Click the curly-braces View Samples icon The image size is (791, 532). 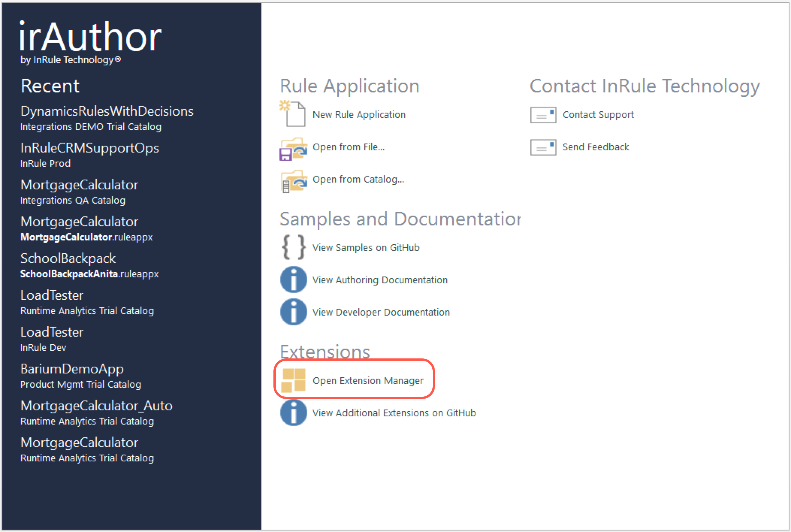coord(293,247)
